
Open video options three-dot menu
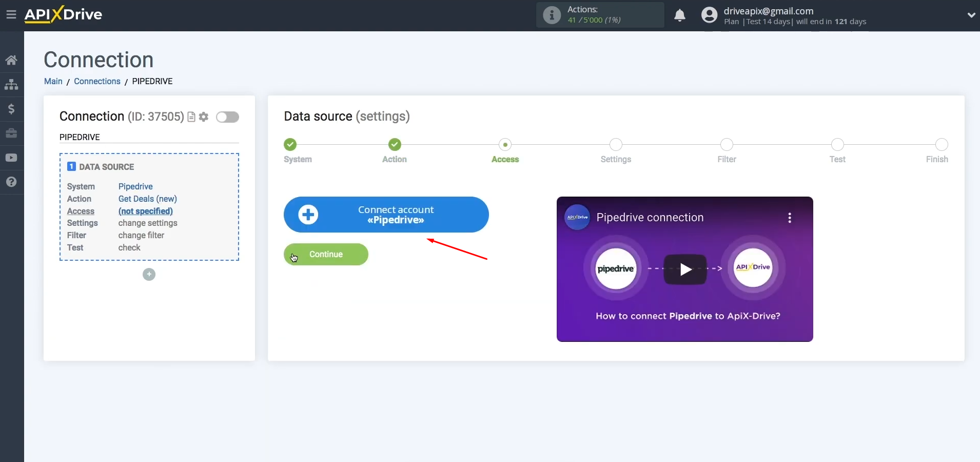(x=790, y=218)
